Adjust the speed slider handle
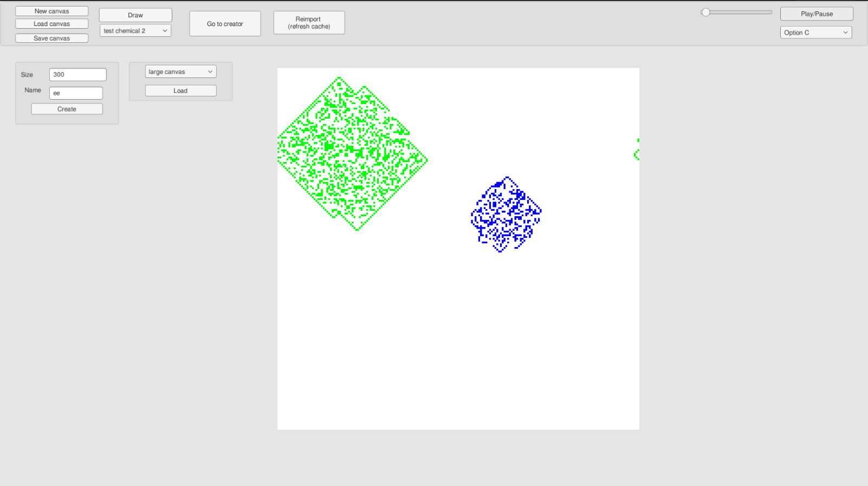 click(705, 12)
